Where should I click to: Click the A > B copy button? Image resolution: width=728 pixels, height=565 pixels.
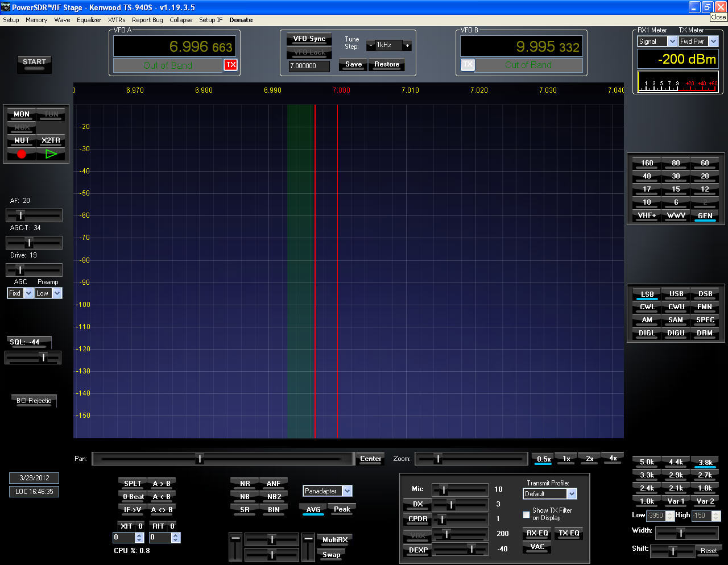[x=162, y=484]
